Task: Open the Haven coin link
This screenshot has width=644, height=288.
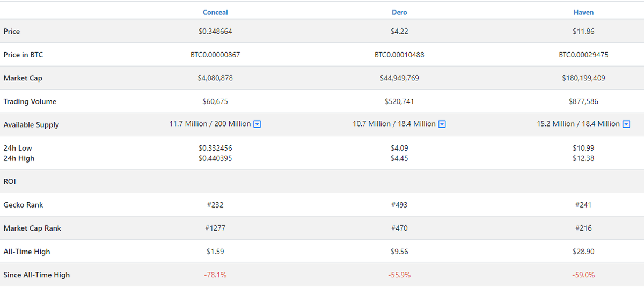Action: (x=583, y=12)
